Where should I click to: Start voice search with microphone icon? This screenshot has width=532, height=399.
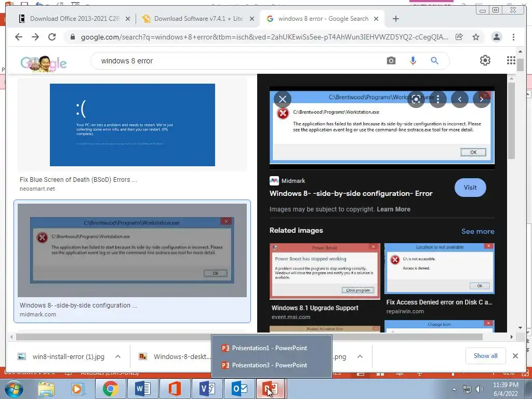[x=413, y=61]
